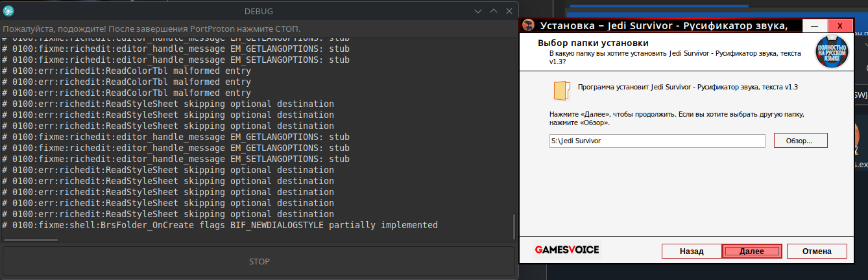868x280 pixels.
Task: Click the PortProton icon in DEBUG title bar
Action: pos(9,11)
